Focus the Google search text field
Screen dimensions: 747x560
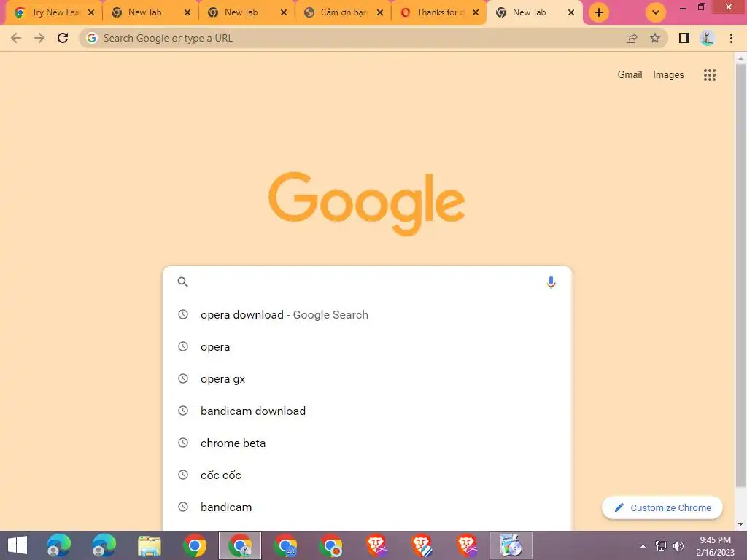tap(367, 282)
